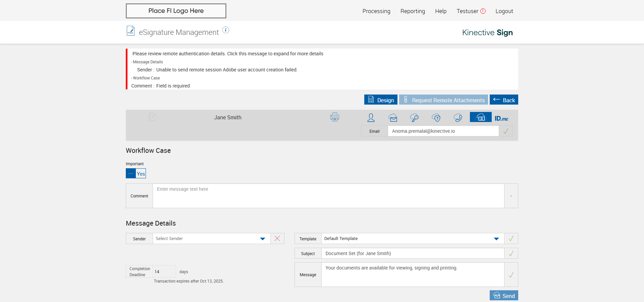
Task: Click the Place FI Logo Here box
Action: pyautogui.click(x=176, y=11)
